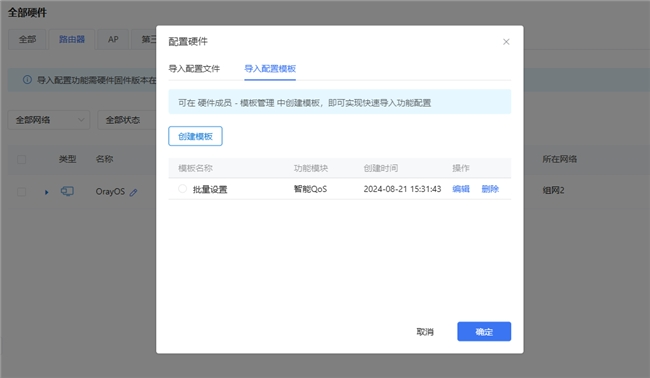650x378 pixels.
Task: Expand the OrayOS row triangle
Action: (46, 192)
